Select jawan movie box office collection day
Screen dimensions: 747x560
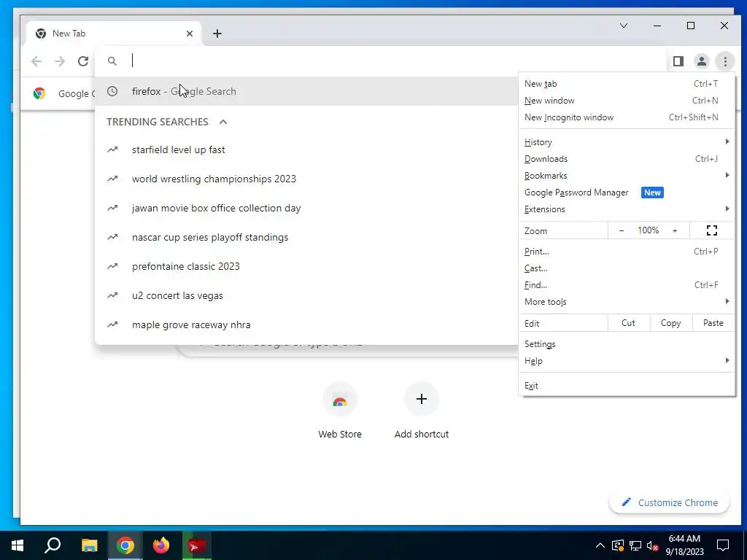tap(307, 208)
